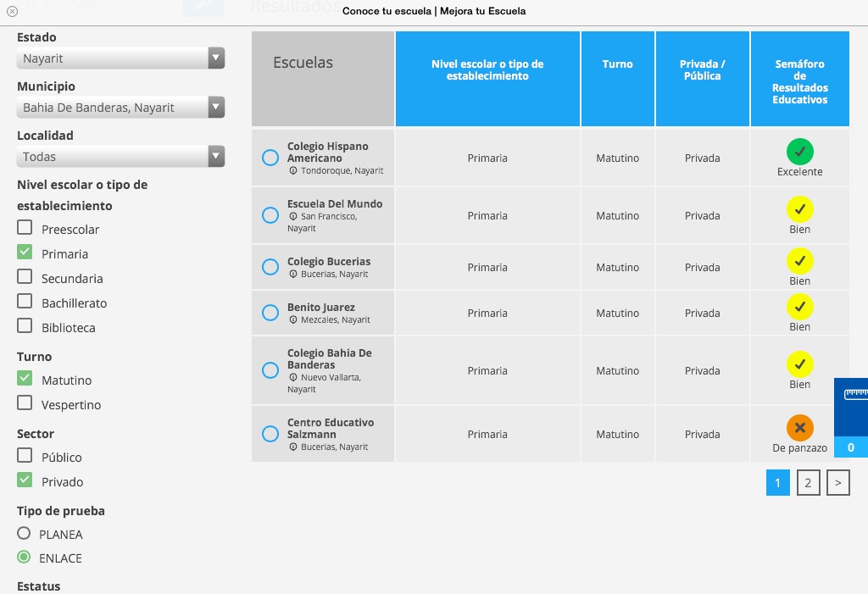Click the green Excelente check icon
This screenshot has height=594, width=868.
tap(799, 153)
